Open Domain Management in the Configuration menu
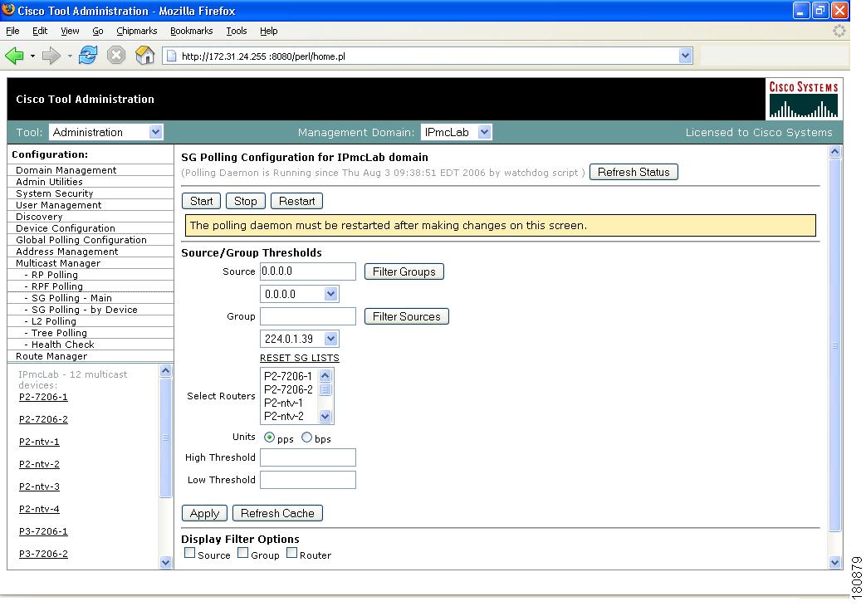The image size is (866, 616). pos(66,170)
